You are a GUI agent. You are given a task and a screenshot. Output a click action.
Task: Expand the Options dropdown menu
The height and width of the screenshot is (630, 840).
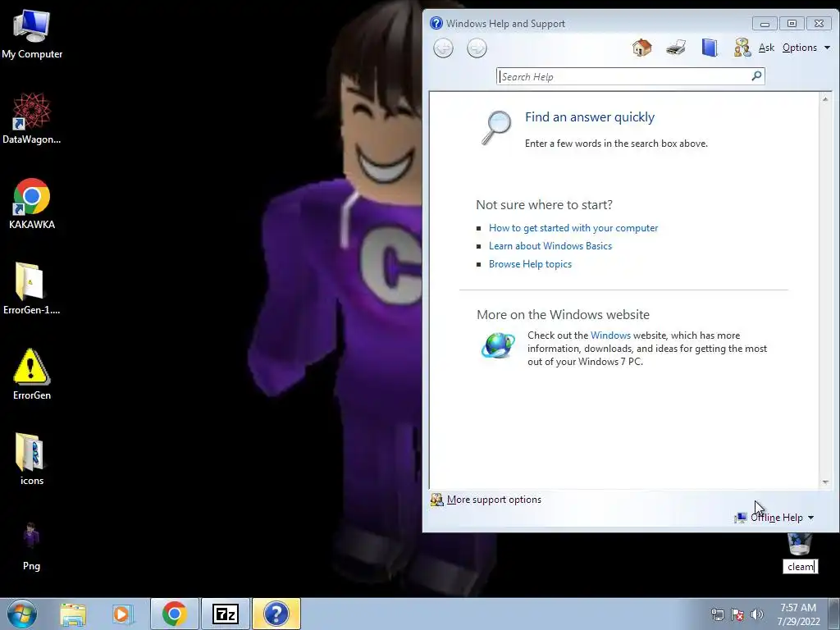(x=806, y=48)
